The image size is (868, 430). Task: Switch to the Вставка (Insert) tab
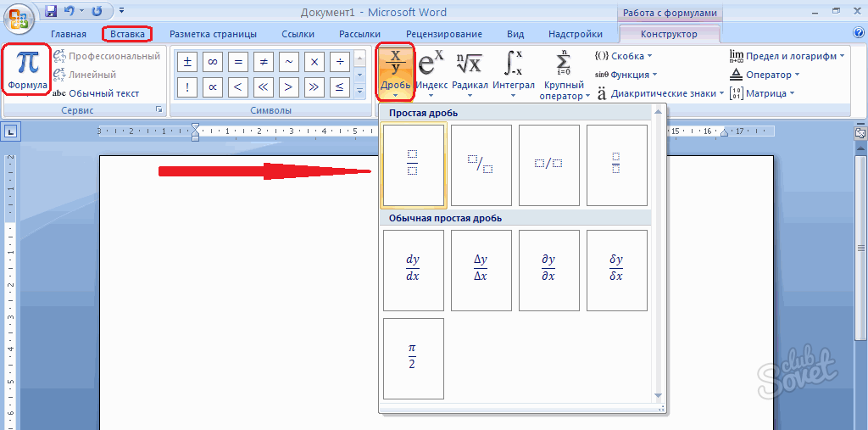pos(127,34)
